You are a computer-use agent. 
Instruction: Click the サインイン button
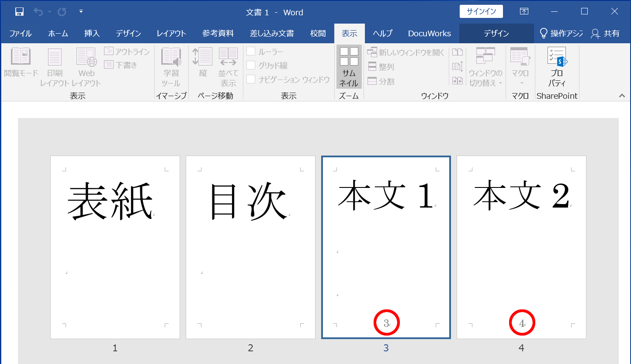(x=481, y=12)
